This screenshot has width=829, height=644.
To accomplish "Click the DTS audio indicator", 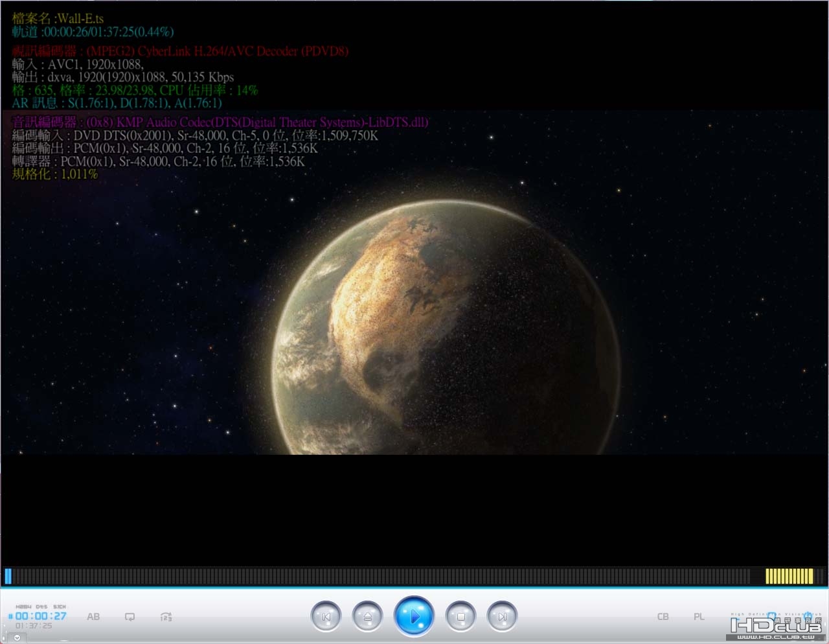I will 41,606.
